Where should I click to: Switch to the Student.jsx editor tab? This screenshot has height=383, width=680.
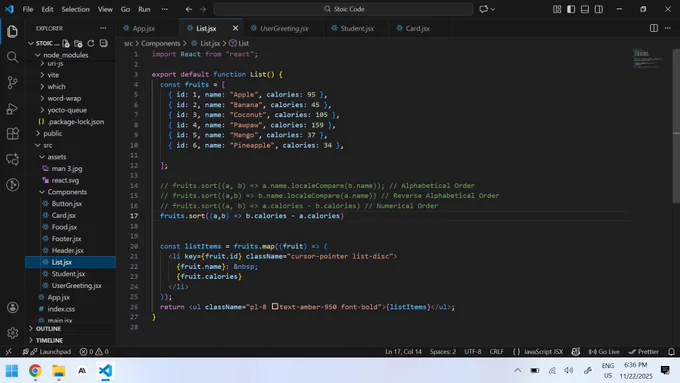(356, 28)
